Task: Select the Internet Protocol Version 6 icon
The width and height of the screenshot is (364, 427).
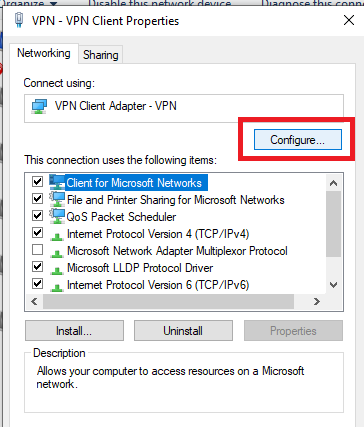Action: click(x=57, y=287)
